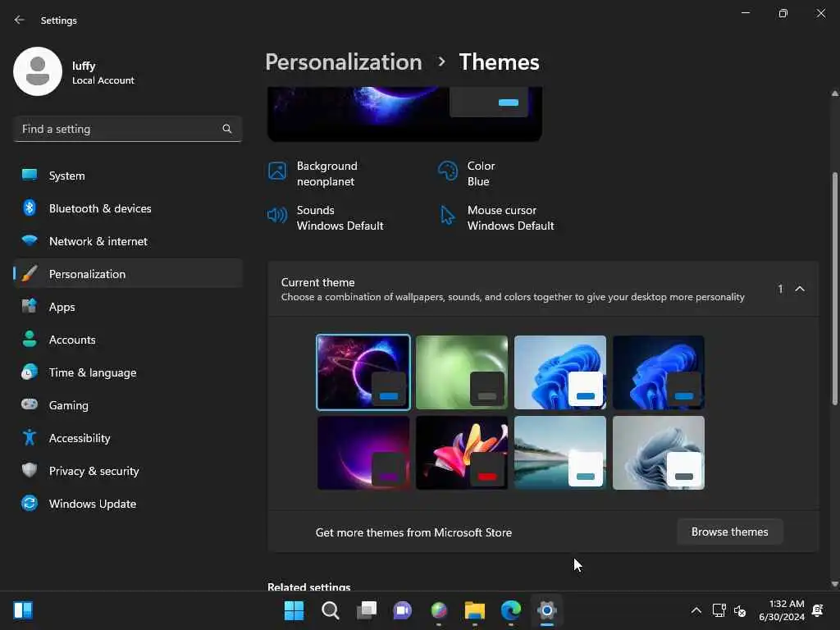Select the purple glow theme thumbnail

(x=363, y=453)
